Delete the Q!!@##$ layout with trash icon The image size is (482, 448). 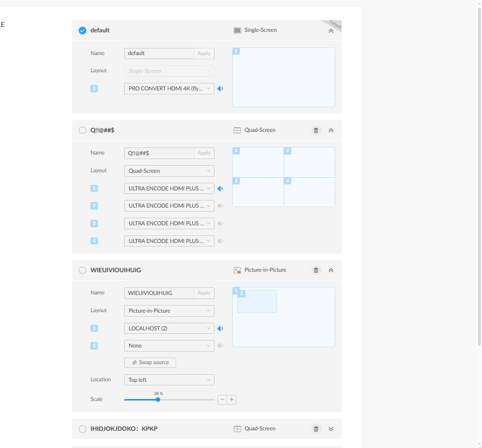pos(316,130)
